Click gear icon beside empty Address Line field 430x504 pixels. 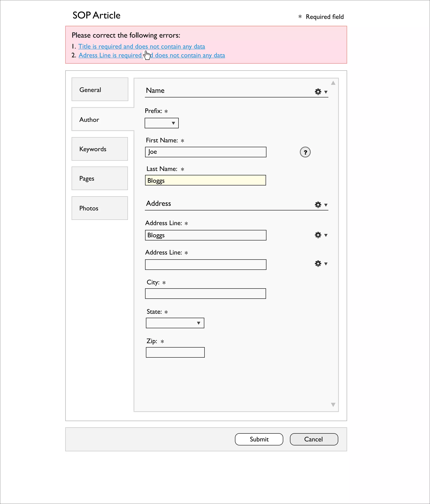pyautogui.click(x=318, y=264)
